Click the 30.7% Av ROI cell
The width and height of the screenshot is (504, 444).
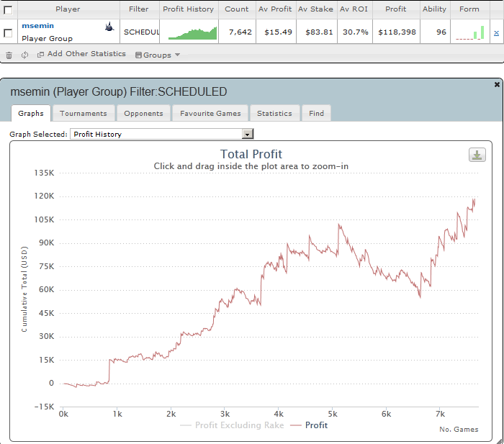pos(355,32)
